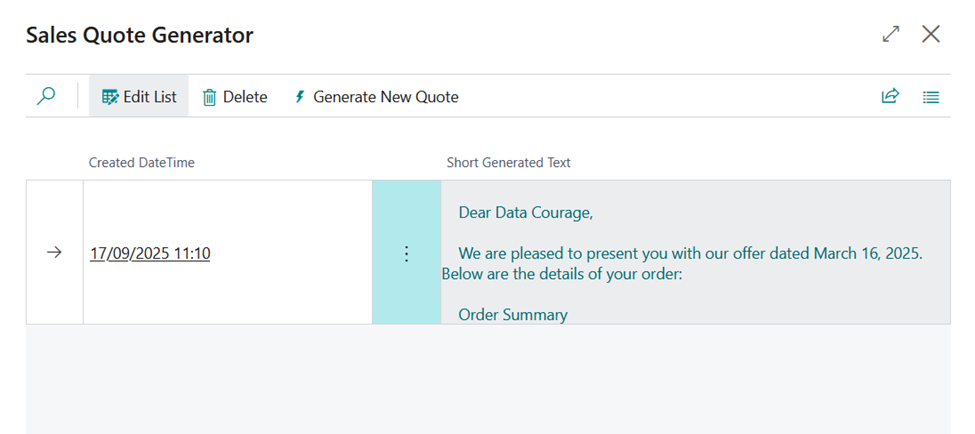Click the lightning bolt Generate icon
975x434 pixels.
click(x=299, y=97)
